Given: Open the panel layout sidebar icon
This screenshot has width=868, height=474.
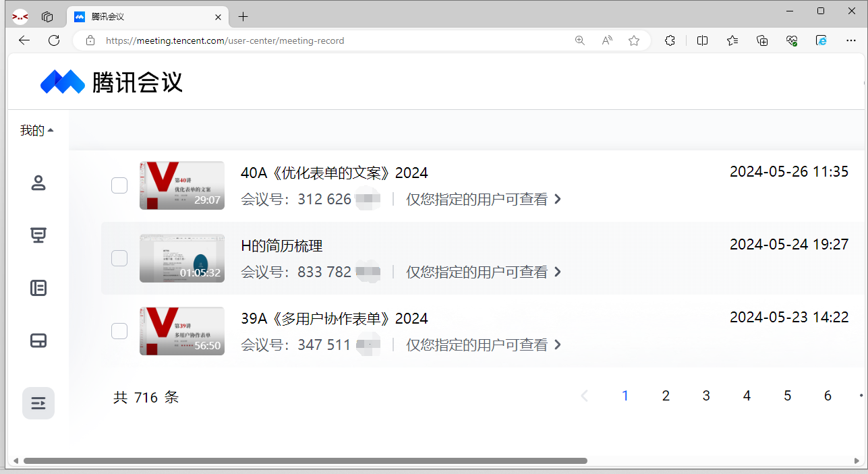Looking at the screenshot, I should (x=38, y=340).
